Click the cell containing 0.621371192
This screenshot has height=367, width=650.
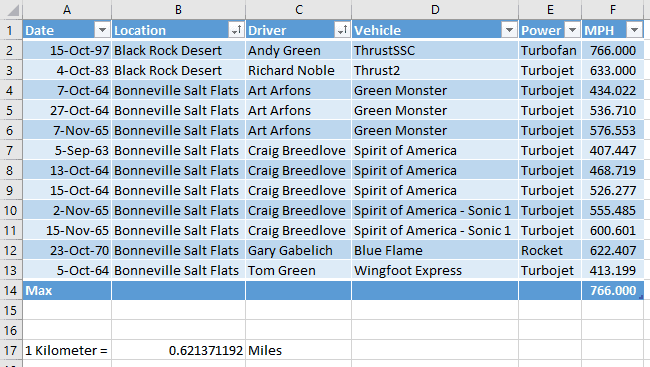178,350
